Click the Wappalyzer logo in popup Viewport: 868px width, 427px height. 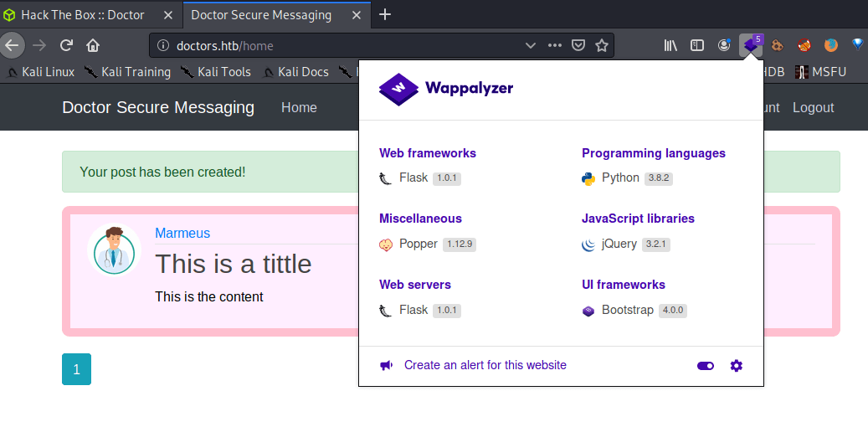[x=445, y=89]
